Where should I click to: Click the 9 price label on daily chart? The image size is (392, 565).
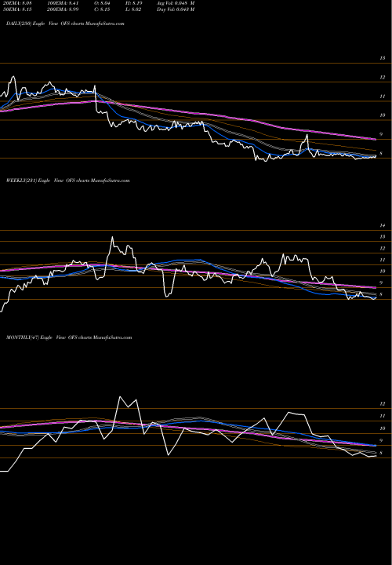(x=381, y=134)
